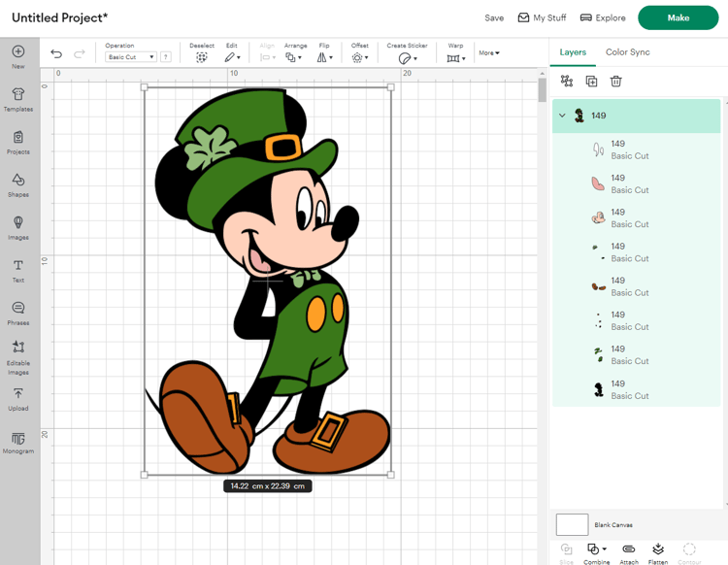Click the Duplicate icon in Layers panel

coord(591,82)
